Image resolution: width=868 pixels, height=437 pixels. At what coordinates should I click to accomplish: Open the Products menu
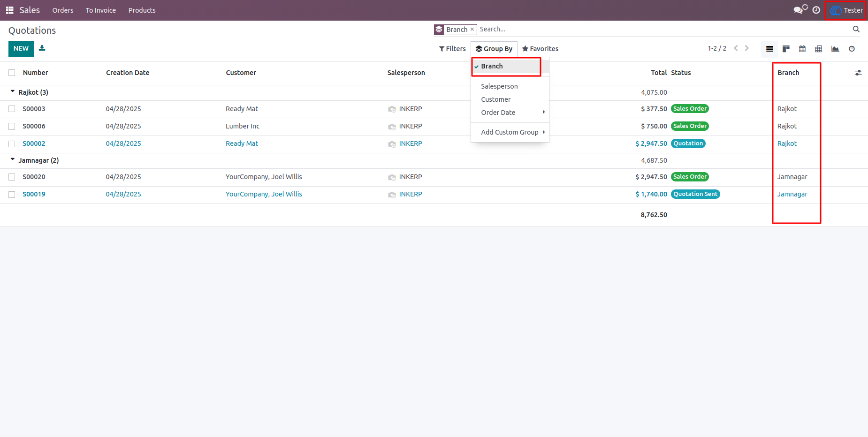(x=142, y=10)
